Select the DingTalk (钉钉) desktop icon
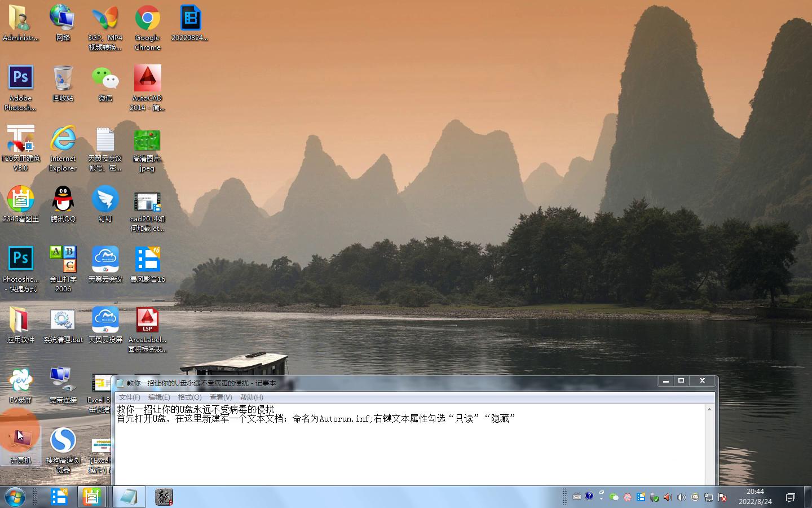 coord(105,200)
